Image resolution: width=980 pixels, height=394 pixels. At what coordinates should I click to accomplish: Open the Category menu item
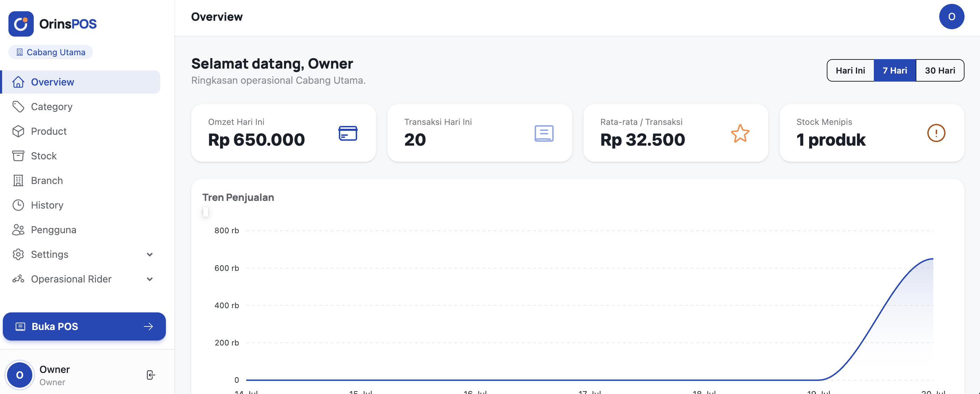coord(80,107)
